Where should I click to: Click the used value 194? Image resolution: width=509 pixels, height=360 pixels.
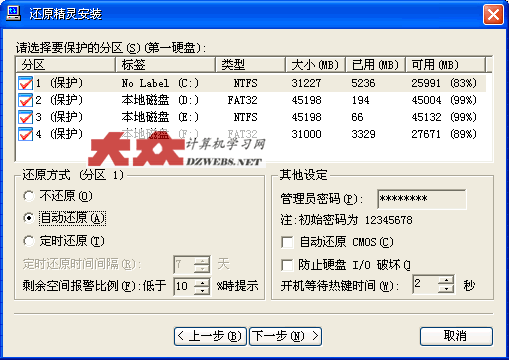(x=360, y=100)
